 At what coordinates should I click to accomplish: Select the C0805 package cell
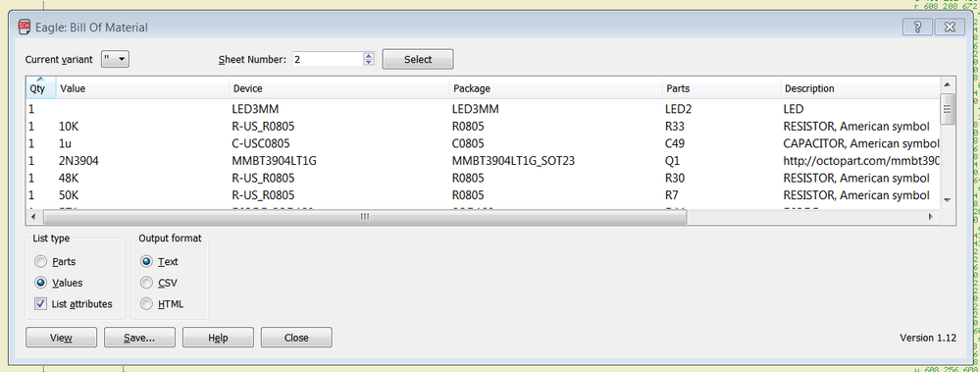[468, 143]
